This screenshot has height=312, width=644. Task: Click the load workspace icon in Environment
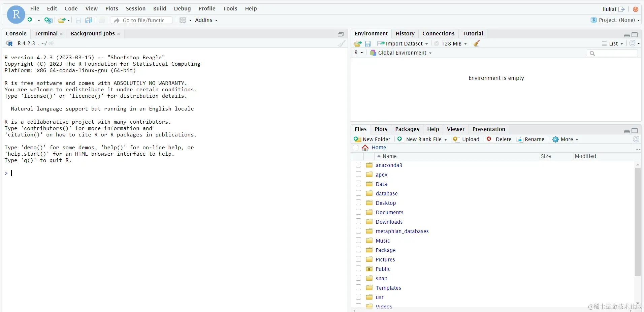358,44
